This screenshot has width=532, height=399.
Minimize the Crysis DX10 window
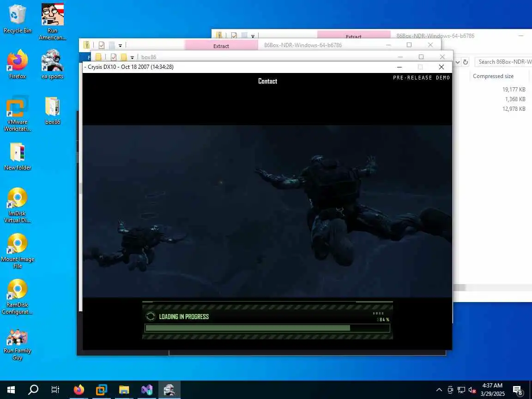point(399,67)
